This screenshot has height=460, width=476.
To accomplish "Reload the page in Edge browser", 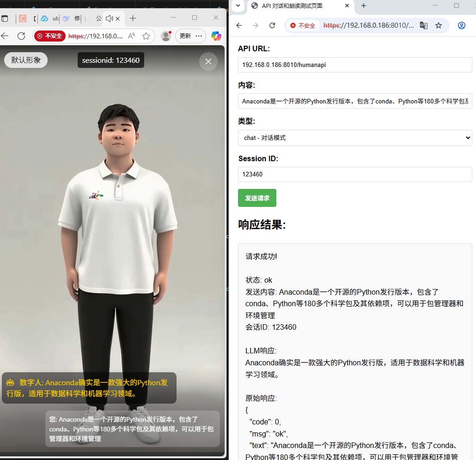I will coord(21,36).
